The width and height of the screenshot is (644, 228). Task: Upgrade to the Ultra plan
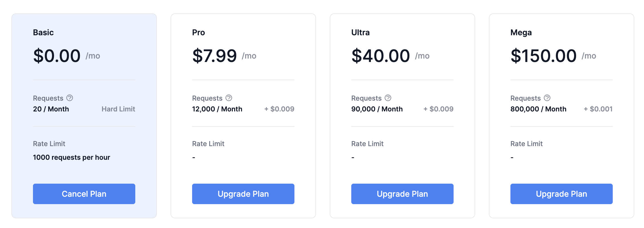[x=402, y=194]
